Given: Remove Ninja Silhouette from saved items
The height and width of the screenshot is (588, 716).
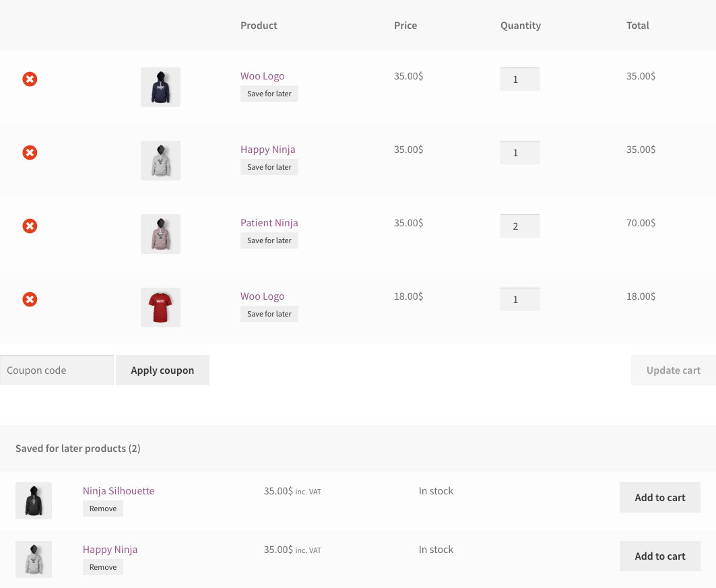Looking at the screenshot, I should tap(103, 509).
